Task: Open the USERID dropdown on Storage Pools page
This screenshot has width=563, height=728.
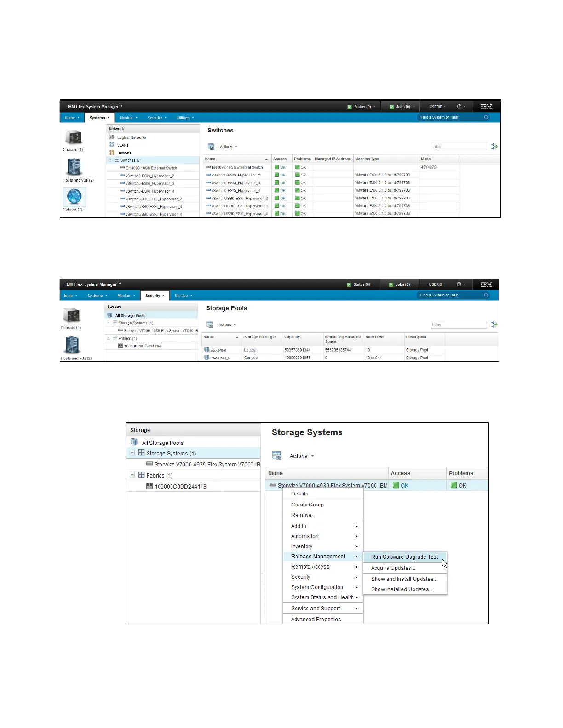Action: coord(437,284)
